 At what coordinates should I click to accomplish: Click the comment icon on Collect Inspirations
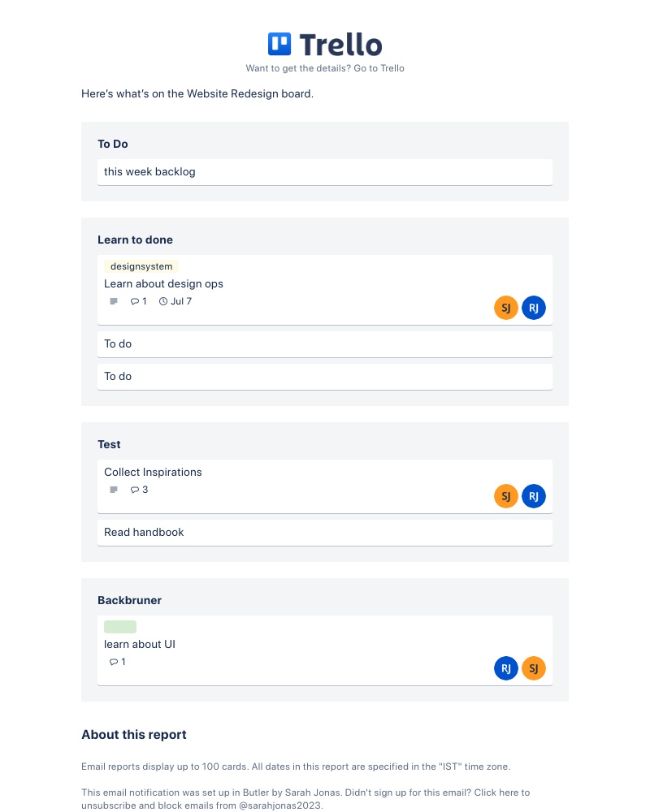(136, 490)
